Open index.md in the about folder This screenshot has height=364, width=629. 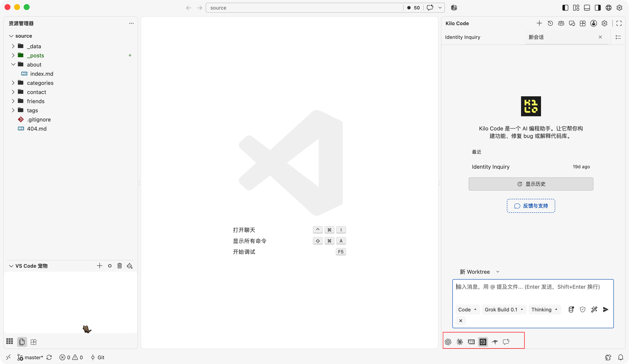pos(41,74)
